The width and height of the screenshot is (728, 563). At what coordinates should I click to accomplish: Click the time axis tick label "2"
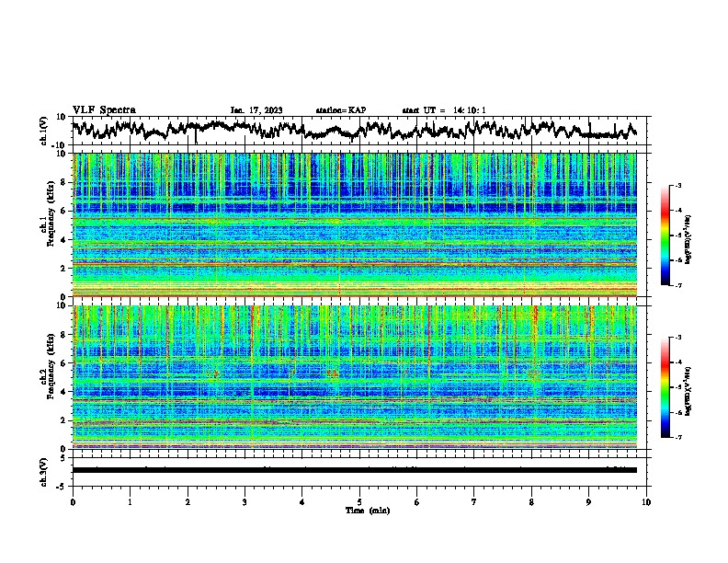coord(188,502)
